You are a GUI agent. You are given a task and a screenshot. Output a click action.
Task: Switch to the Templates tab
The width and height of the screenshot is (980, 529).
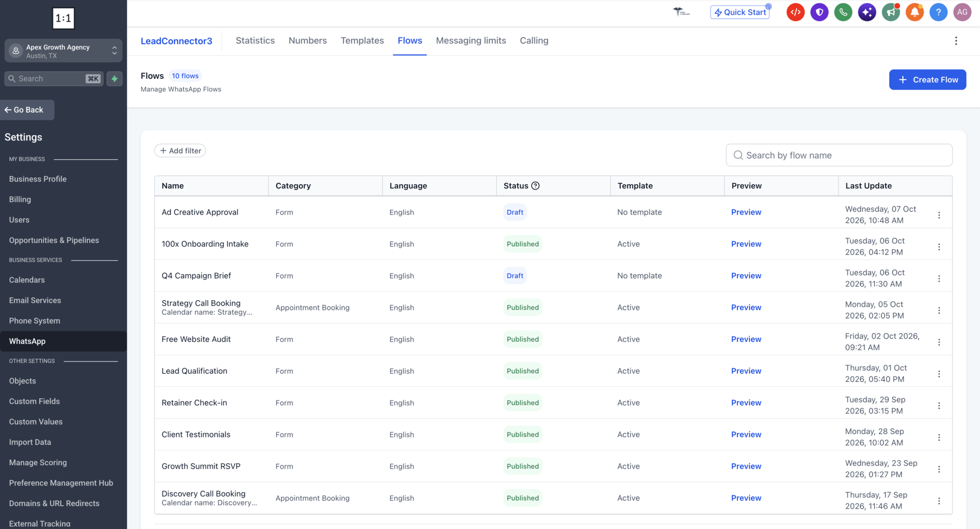(x=362, y=40)
